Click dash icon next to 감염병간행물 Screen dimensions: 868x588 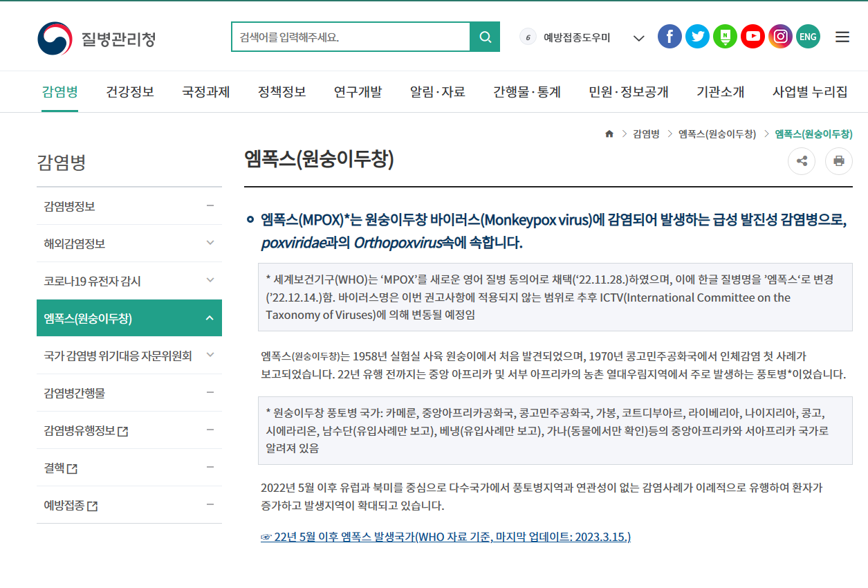(210, 392)
